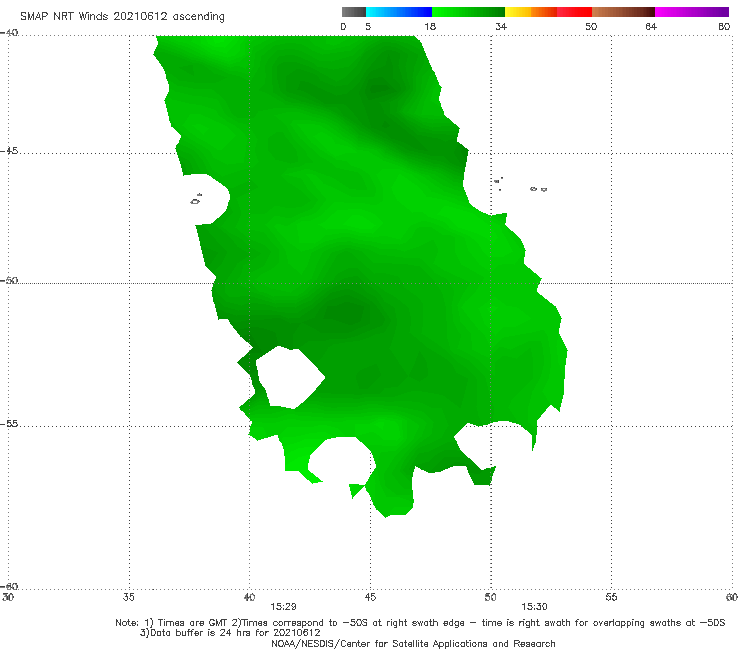Viewport: 740px width, 650px height.
Task: Click the color bar value label '34'
Action: (501, 26)
